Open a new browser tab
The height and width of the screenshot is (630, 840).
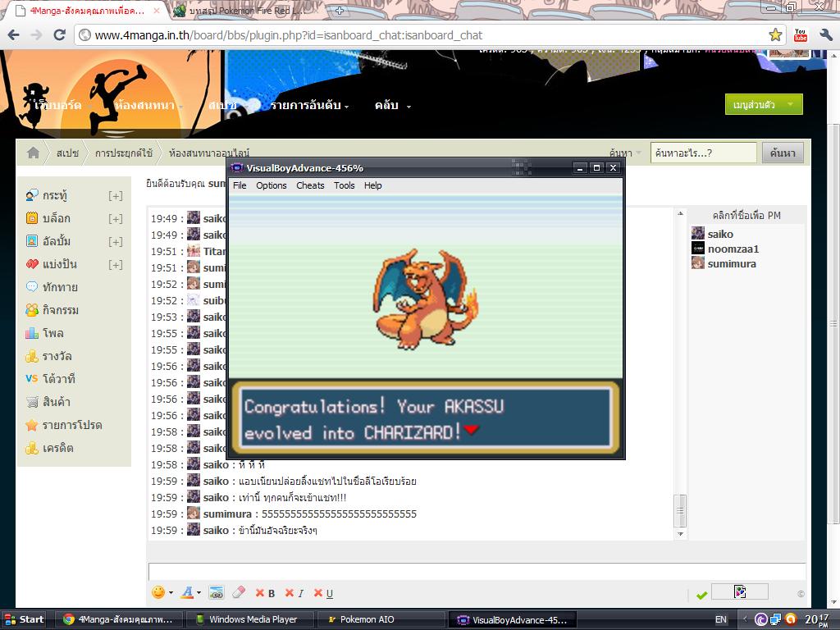[x=340, y=10]
